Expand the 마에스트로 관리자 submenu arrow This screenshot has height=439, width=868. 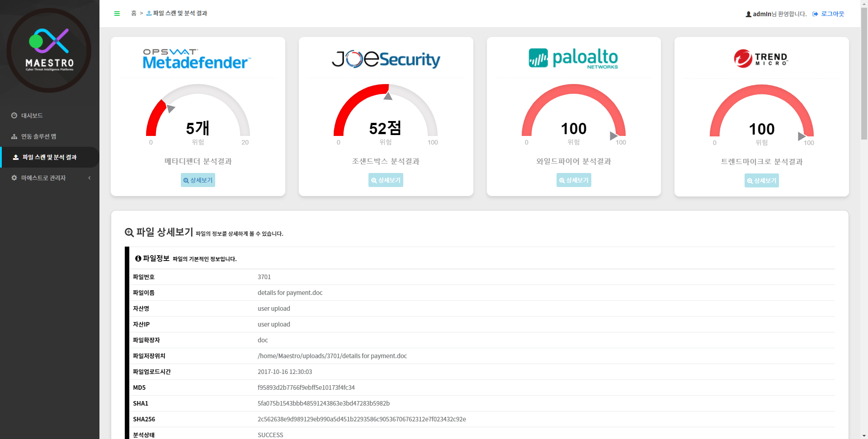click(x=90, y=178)
